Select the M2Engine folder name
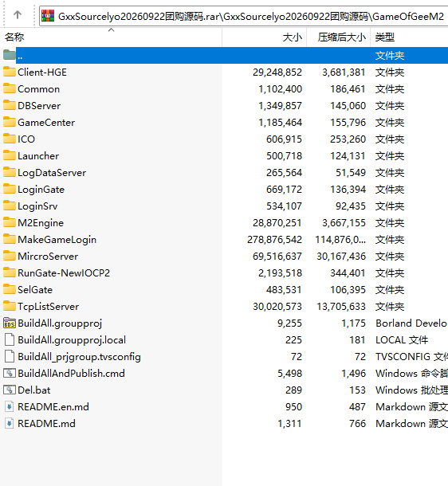This screenshot has height=486, width=448. (41, 223)
